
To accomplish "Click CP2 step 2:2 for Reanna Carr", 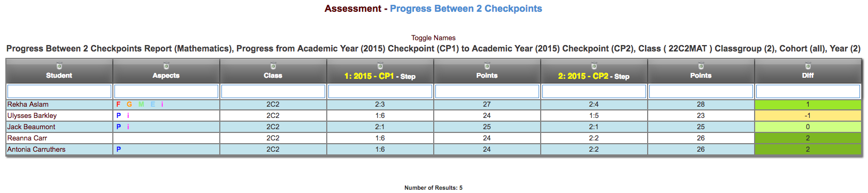I will (x=594, y=138).
